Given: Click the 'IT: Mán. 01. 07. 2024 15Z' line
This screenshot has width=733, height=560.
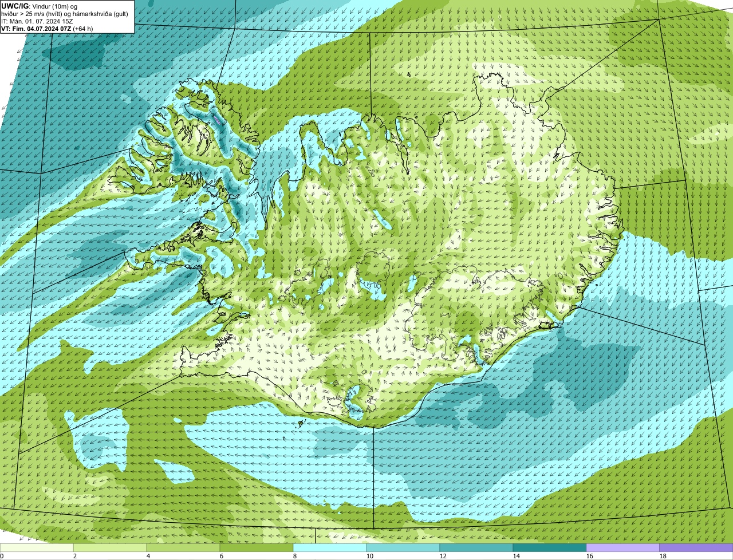Looking at the screenshot, I should click(37, 21).
